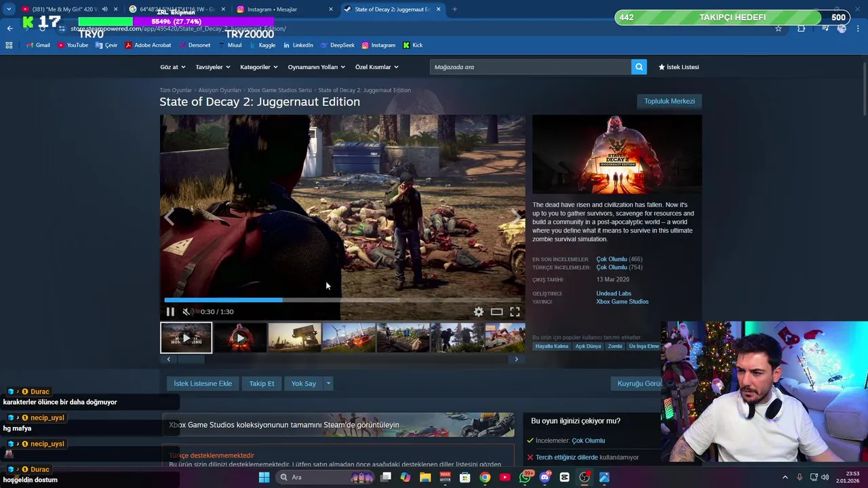Open File Explorer from taskbar

425,477
